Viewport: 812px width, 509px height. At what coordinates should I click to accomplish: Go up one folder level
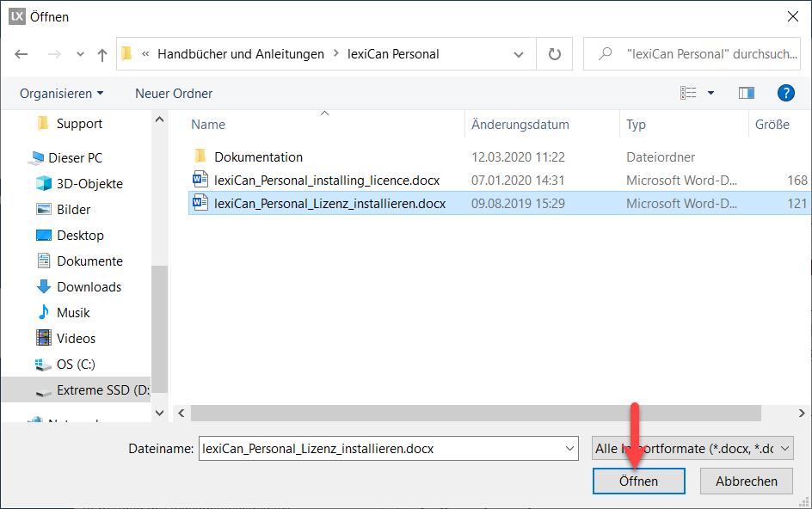(x=102, y=54)
